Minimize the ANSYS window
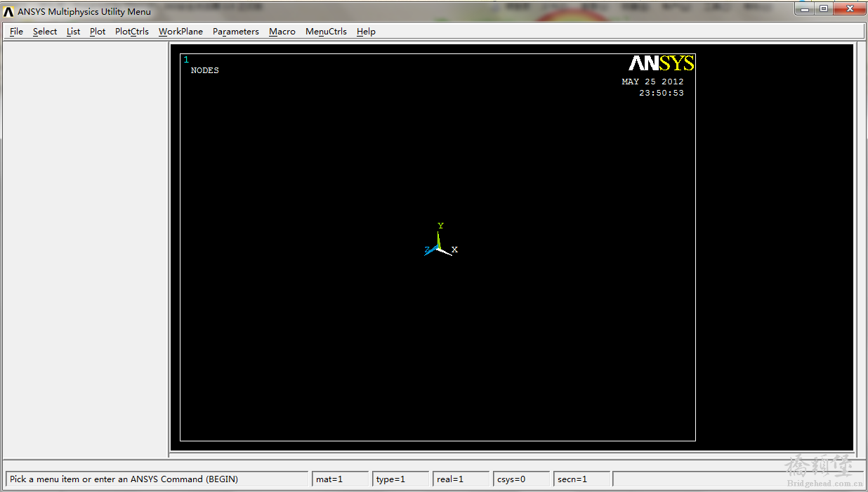 [x=804, y=8]
